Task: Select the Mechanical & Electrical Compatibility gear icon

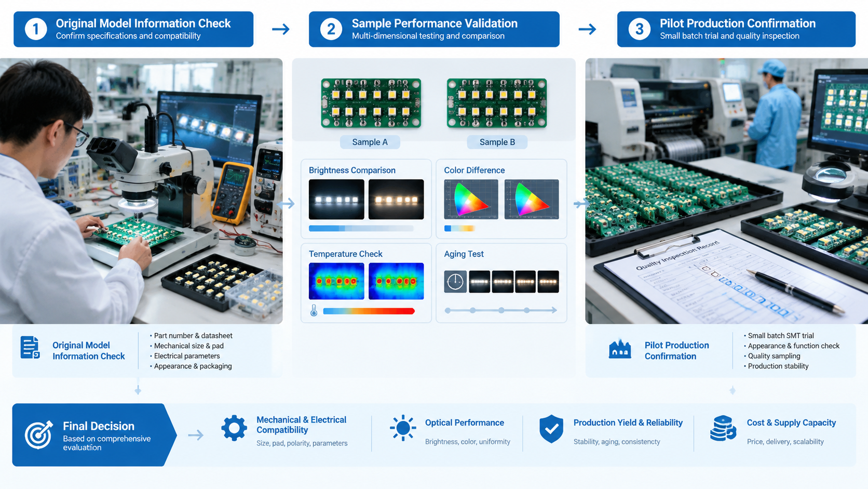Action: point(234,428)
